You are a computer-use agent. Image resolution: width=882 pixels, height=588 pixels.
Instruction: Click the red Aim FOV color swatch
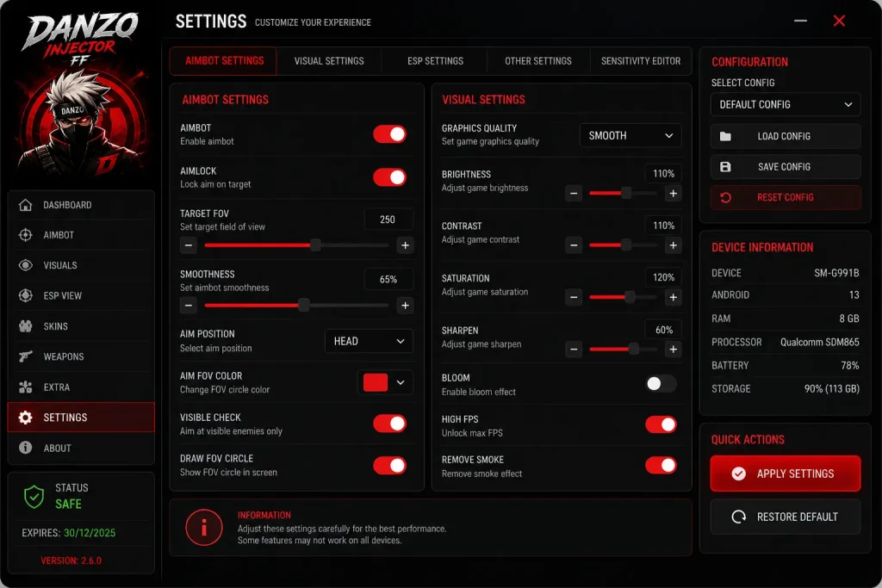(376, 383)
